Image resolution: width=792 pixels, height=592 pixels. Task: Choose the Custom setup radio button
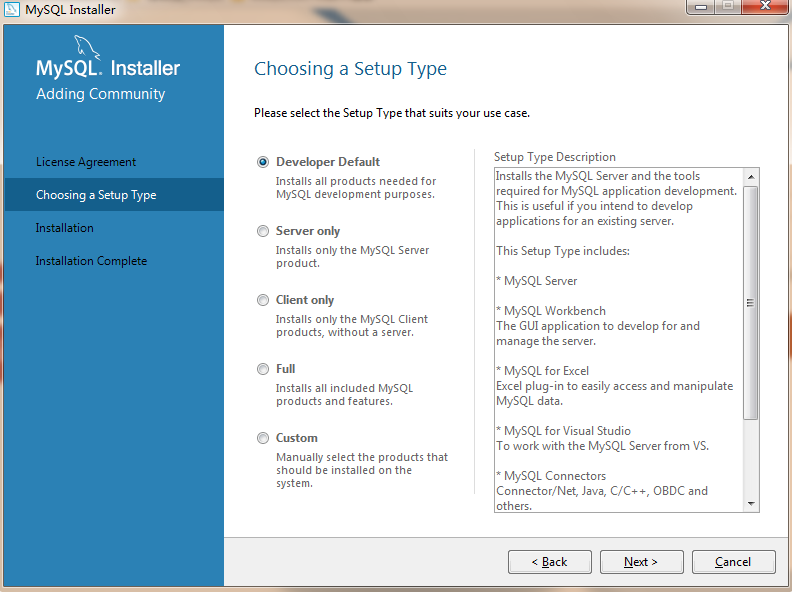[x=263, y=438]
